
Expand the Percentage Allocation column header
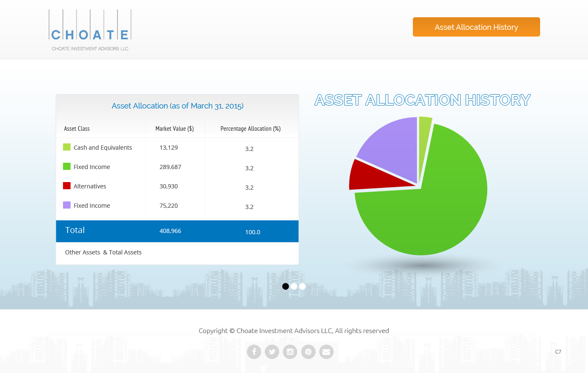coord(251,129)
